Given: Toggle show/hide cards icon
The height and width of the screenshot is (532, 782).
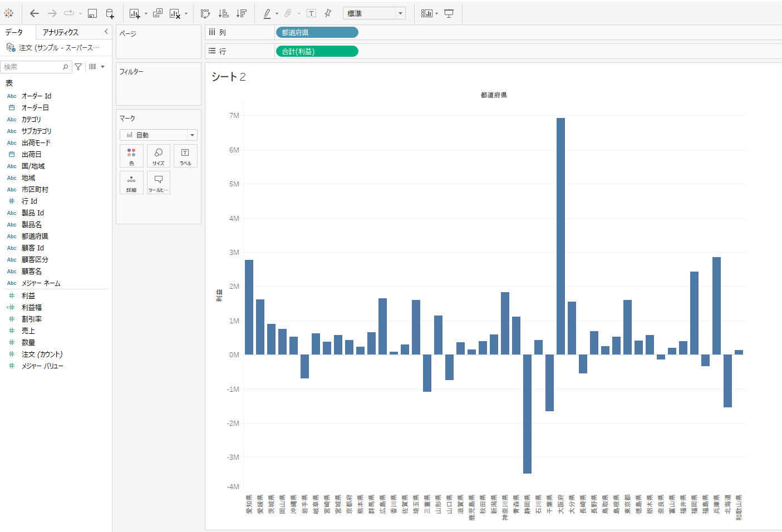Looking at the screenshot, I should tap(426, 13).
